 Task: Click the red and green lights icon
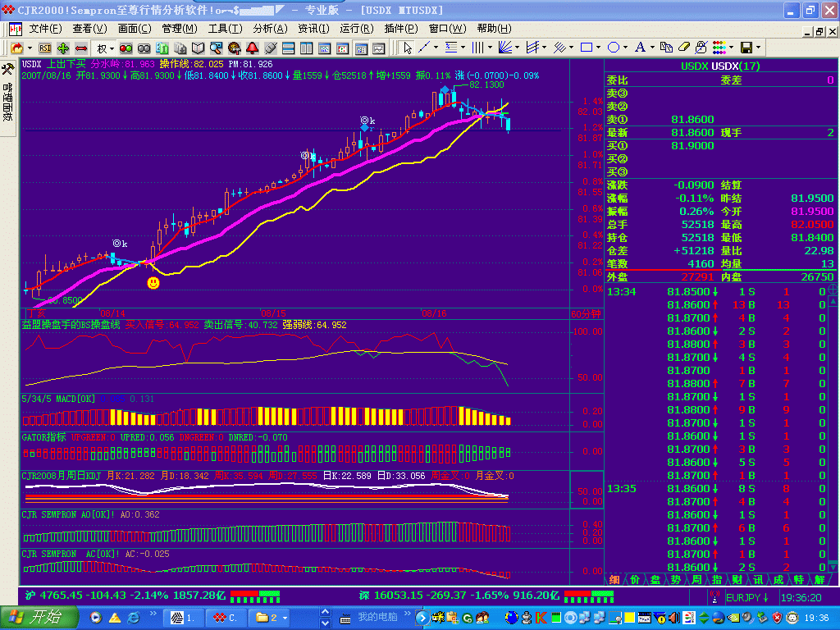(126, 48)
